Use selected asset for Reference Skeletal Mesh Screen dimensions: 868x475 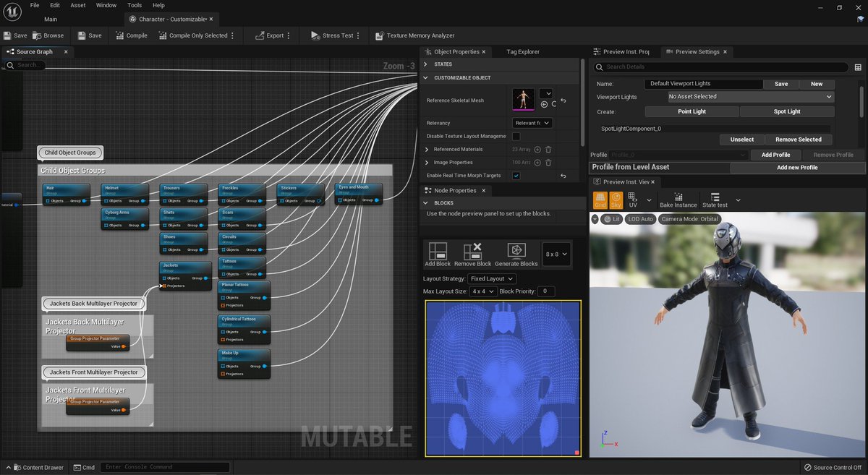(544, 104)
